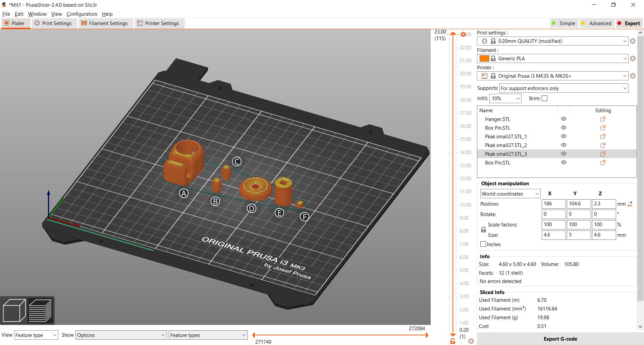Hide the Pkak small27.STL_3 object
The width and height of the screenshot is (644, 345).
pos(563,154)
